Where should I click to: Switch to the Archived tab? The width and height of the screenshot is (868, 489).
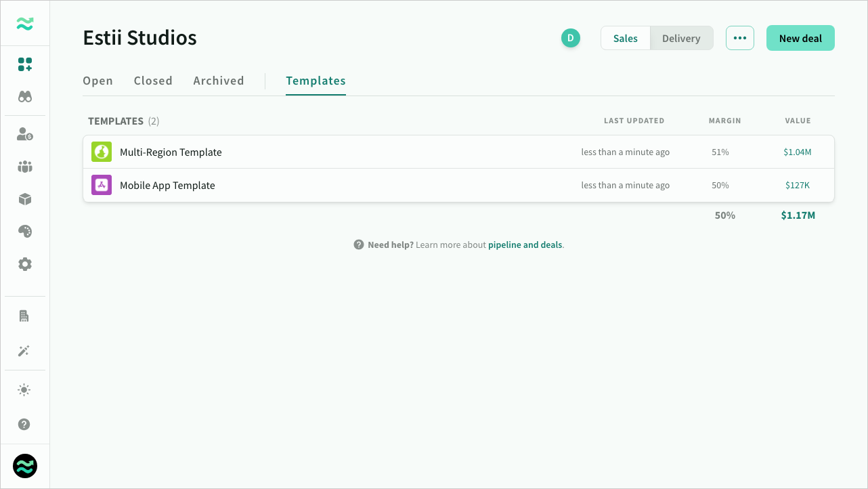[219, 80]
